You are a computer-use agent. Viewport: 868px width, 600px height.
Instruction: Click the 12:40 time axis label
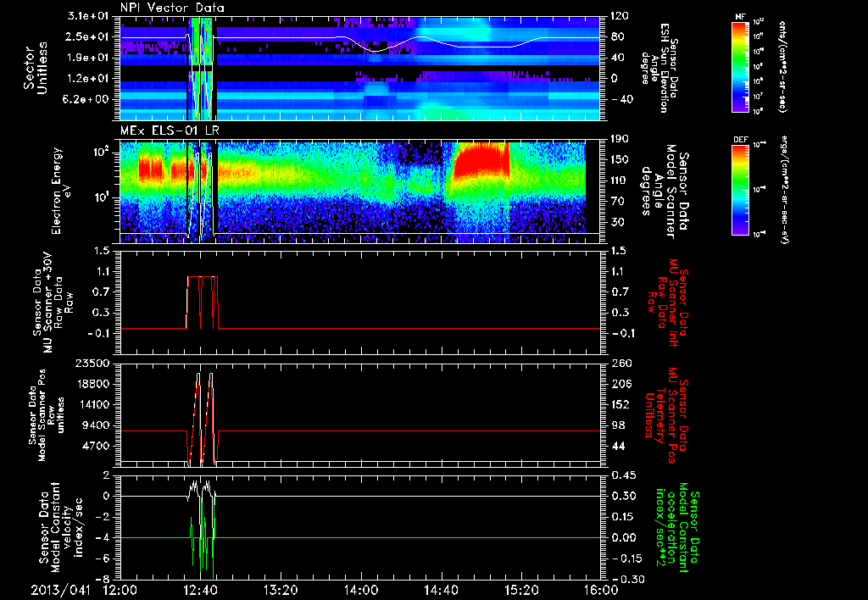tap(200, 590)
